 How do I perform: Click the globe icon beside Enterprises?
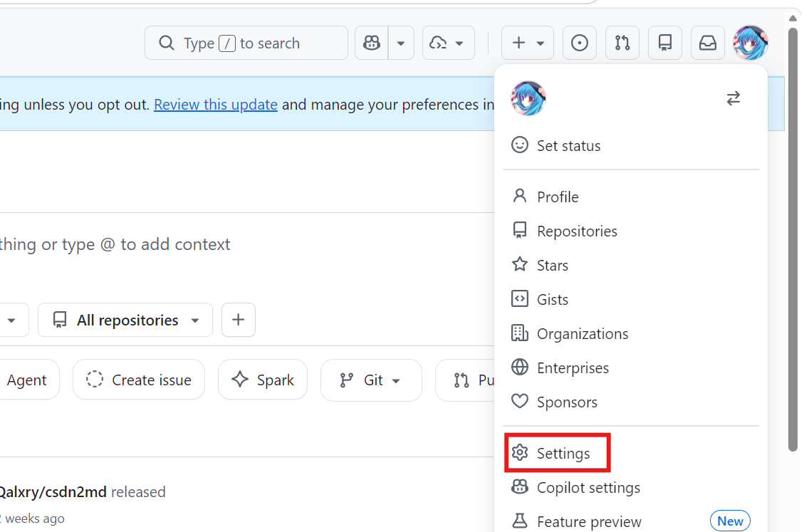pyautogui.click(x=519, y=367)
